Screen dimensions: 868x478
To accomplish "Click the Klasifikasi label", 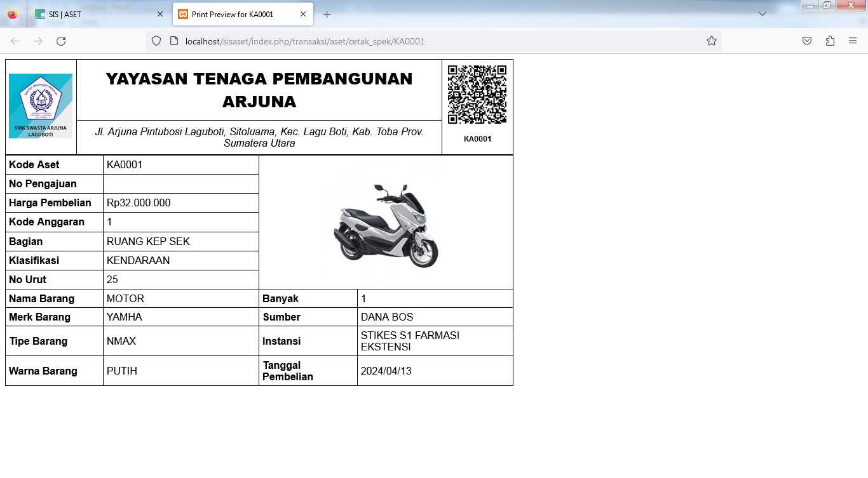I will [34, 261].
